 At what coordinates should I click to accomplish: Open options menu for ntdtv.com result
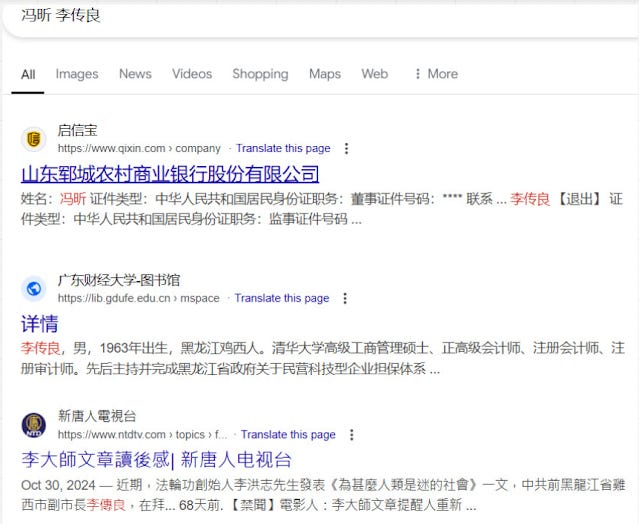(352, 435)
